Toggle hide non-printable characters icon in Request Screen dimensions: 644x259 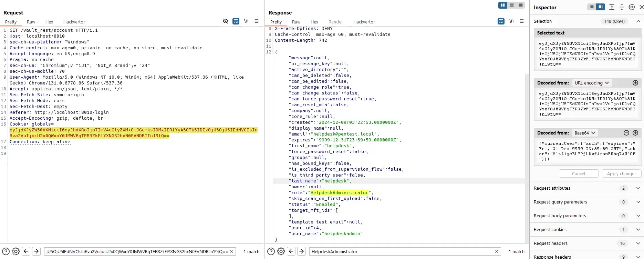226,21
